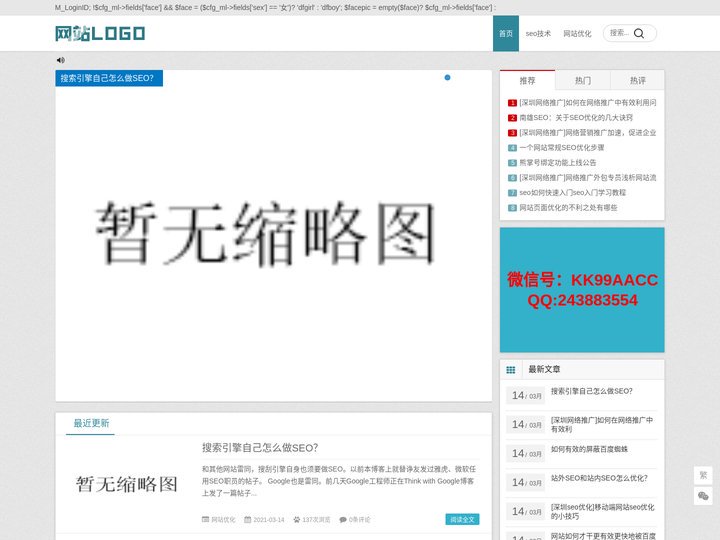
Task: Open latest article 如何有效的屏蔽百度蜘蛛
Action: point(589,449)
